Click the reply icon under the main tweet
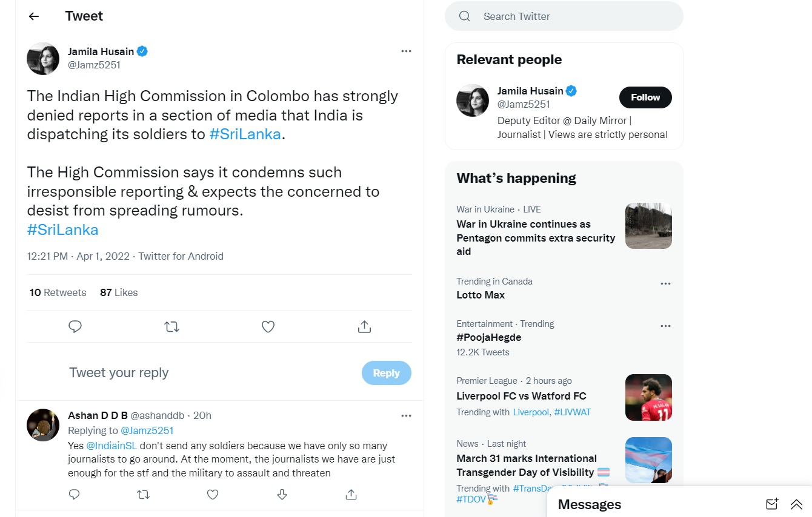The image size is (812, 517). [75, 327]
